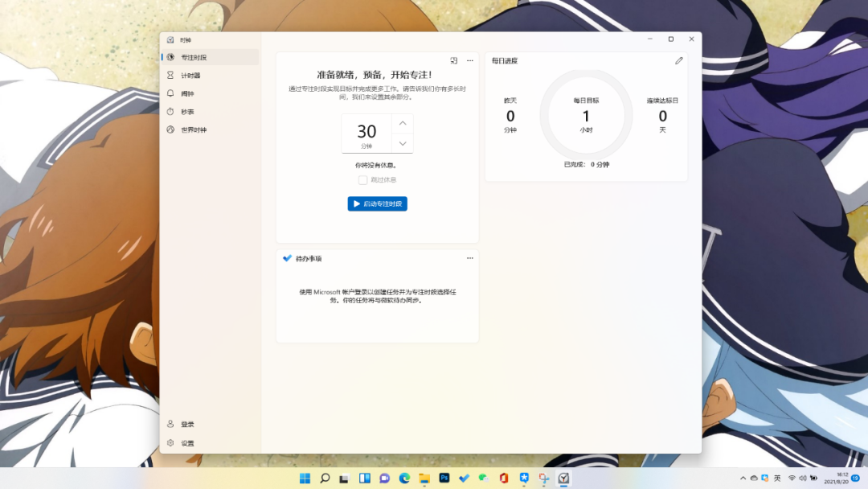Screen dimensions: 868x489
Task: Open date and time in taskbar
Action: (x=836, y=478)
